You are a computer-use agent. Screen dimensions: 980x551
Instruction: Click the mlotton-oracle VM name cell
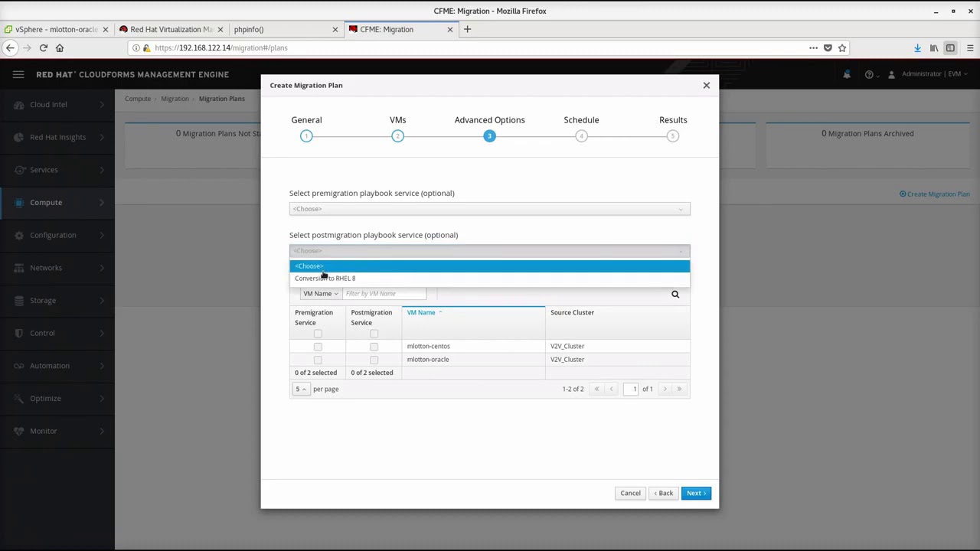[x=473, y=359]
